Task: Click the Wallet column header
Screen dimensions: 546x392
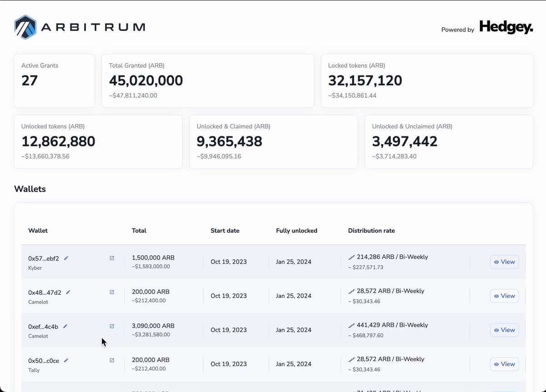Action: click(x=38, y=231)
